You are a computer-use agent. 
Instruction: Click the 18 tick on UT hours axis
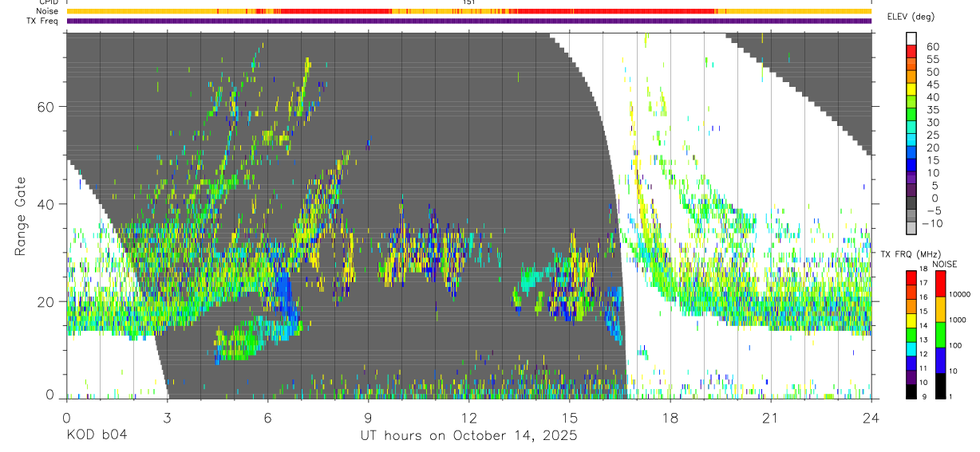point(670,418)
